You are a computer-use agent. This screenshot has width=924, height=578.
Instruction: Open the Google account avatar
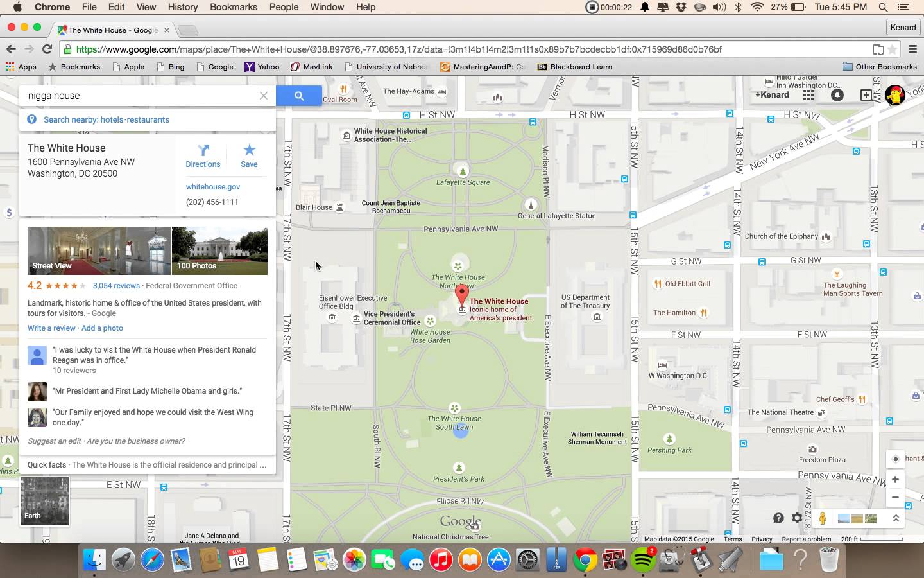[x=894, y=95]
